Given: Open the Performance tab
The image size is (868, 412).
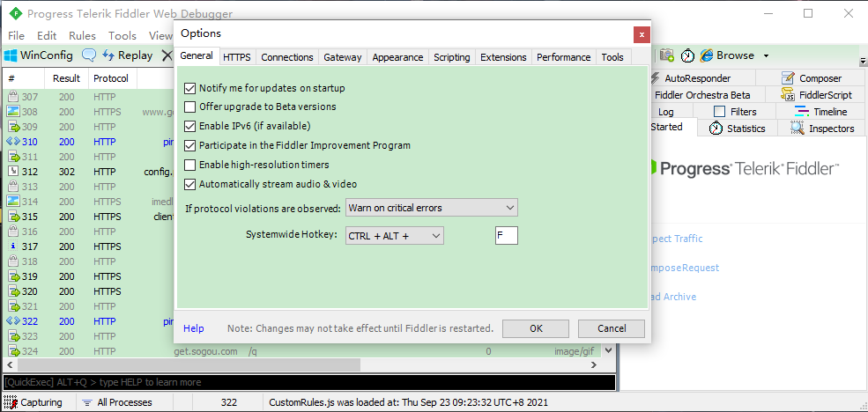Looking at the screenshot, I should coord(563,57).
